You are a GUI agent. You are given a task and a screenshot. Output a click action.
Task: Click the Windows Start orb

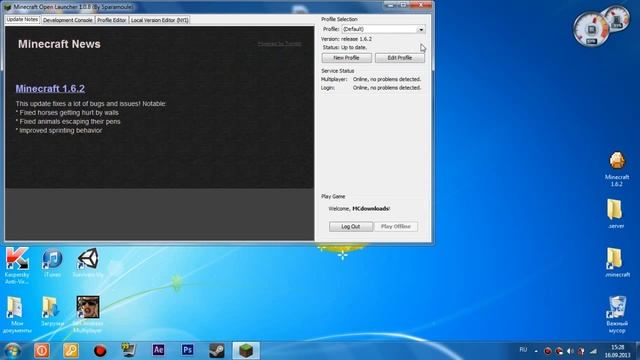point(12,351)
